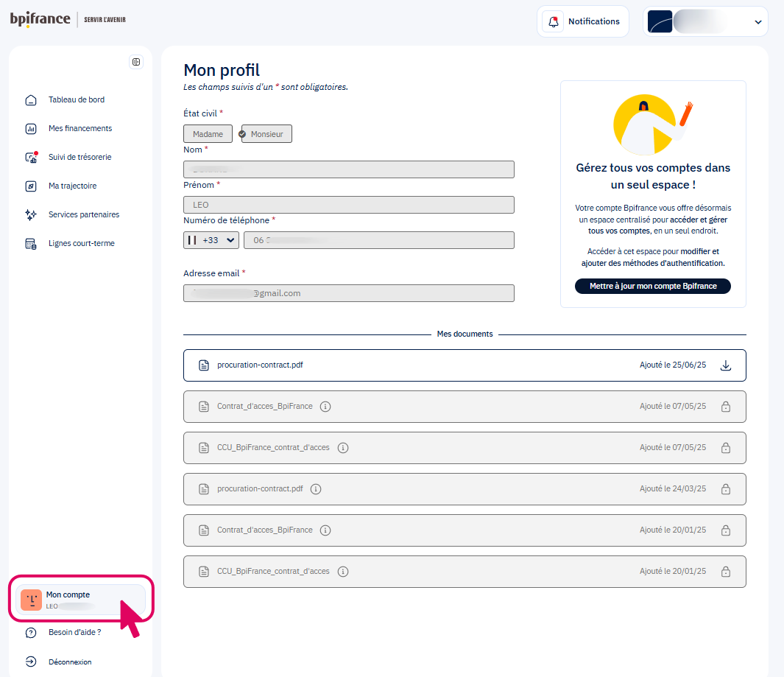
Task: Open Mes financements menu item
Action: click(x=80, y=129)
